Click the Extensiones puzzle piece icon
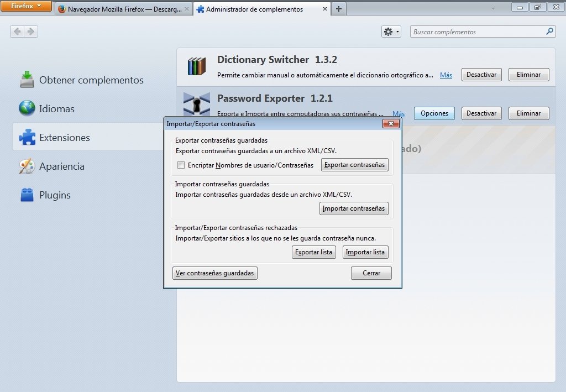 pos(27,137)
